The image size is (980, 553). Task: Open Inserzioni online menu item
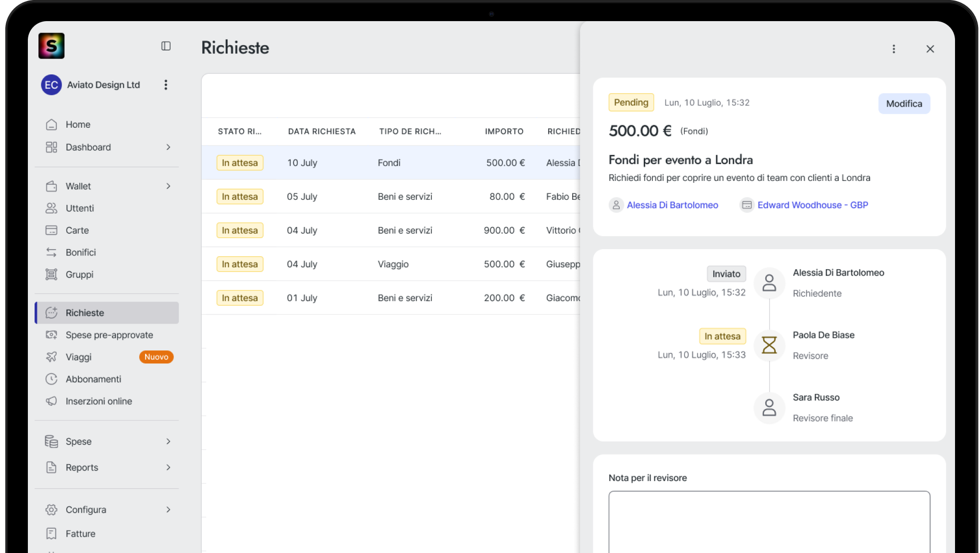(98, 401)
